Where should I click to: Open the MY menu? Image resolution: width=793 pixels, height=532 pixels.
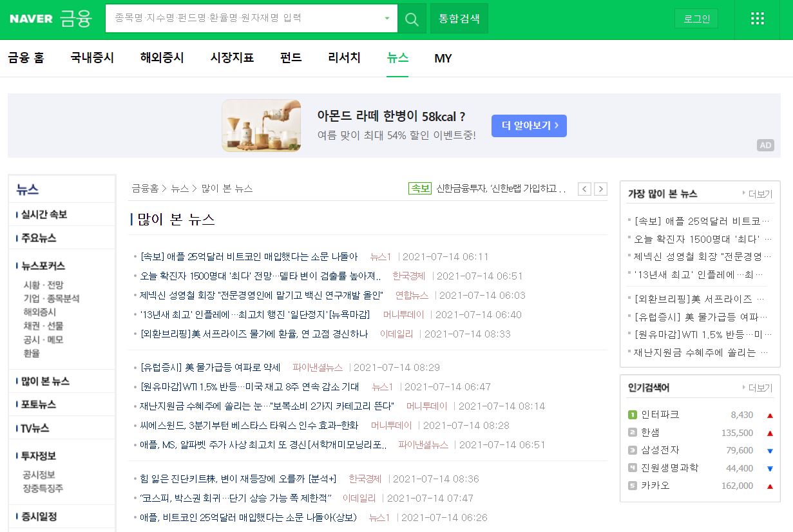pyautogui.click(x=443, y=59)
